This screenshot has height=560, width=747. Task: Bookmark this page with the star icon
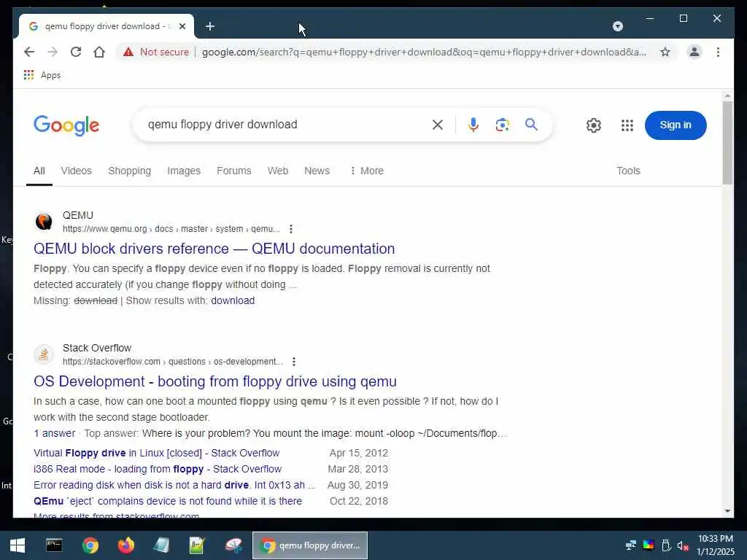pyautogui.click(x=665, y=52)
